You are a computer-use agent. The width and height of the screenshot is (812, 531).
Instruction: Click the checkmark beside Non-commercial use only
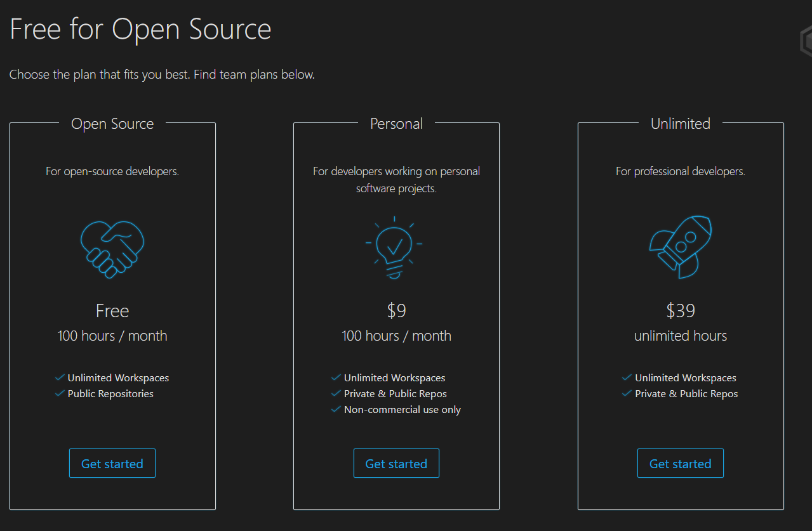(336, 410)
